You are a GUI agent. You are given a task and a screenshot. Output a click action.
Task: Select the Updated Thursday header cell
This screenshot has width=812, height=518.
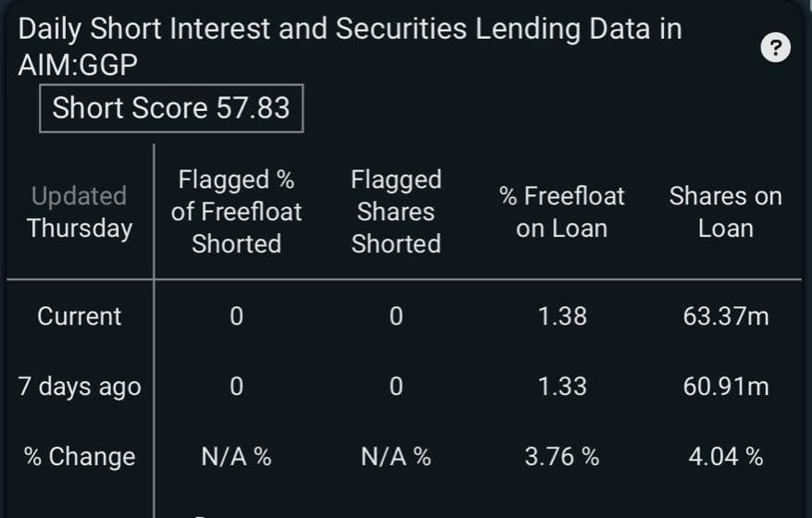coord(80,212)
